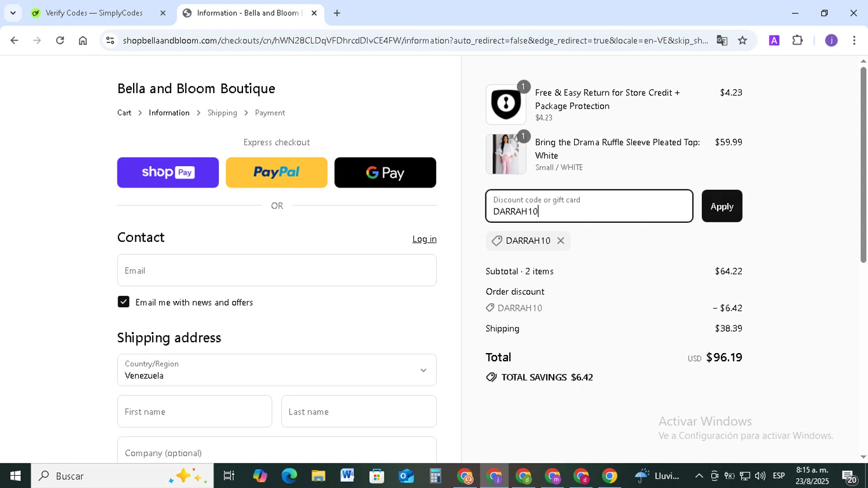Image resolution: width=868 pixels, height=488 pixels.
Task: Search in the taskbar Buscar box
Action: (122, 476)
